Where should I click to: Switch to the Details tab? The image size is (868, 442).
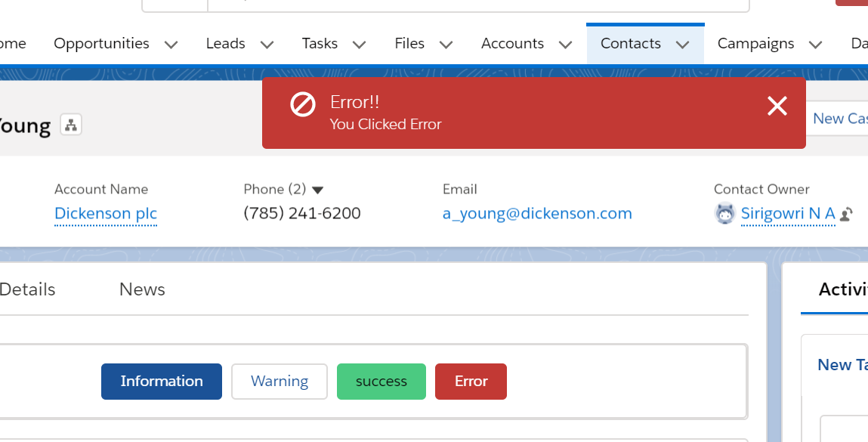[27, 289]
